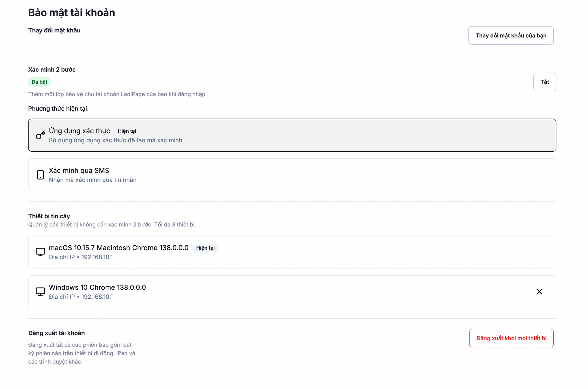Click "Hiện tại" badge on macOS device
Screen dimensions: 588x389
coord(205,248)
